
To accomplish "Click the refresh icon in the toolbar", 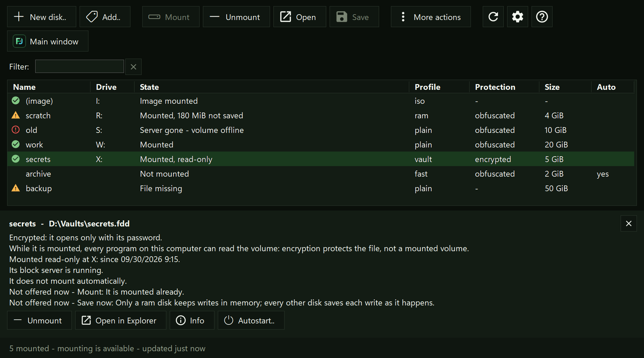I will pyautogui.click(x=493, y=17).
